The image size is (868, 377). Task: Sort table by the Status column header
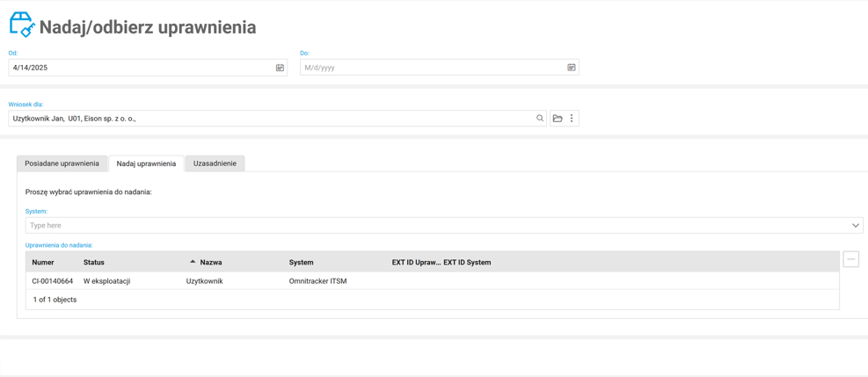(x=94, y=263)
